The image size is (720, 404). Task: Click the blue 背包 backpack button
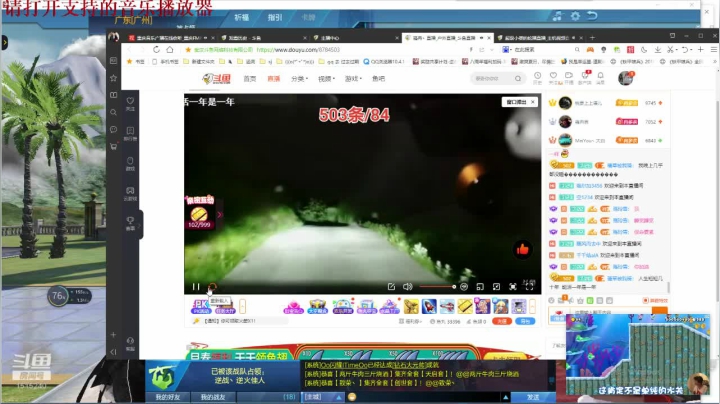click(x=525, y=321)
